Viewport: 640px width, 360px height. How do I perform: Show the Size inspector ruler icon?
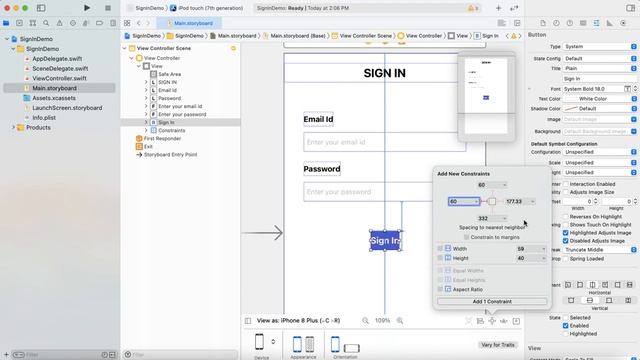(609, 23)
